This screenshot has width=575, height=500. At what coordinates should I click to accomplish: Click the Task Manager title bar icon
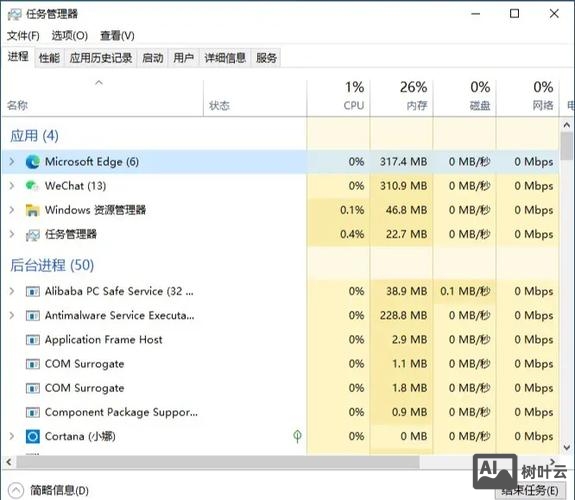click(x=14, y=14)
